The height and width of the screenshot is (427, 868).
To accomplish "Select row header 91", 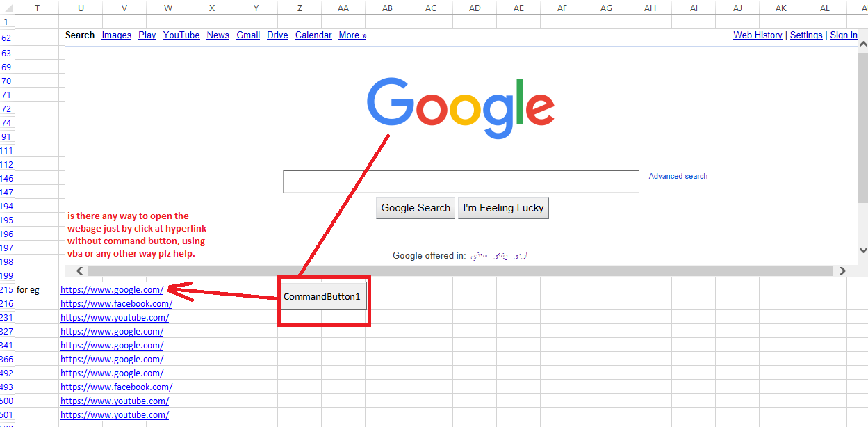I will [7, 137].
